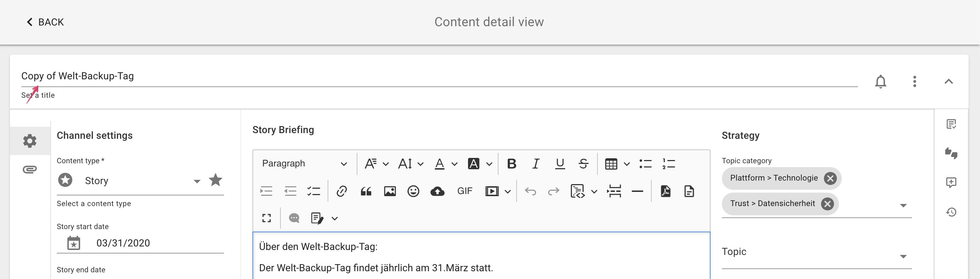Insert a link
The image size is (980, 279).
[342, 191]
